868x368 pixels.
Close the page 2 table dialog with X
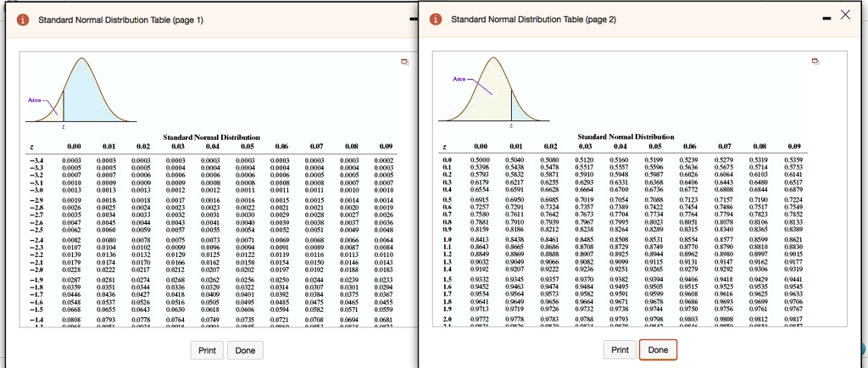845,15
